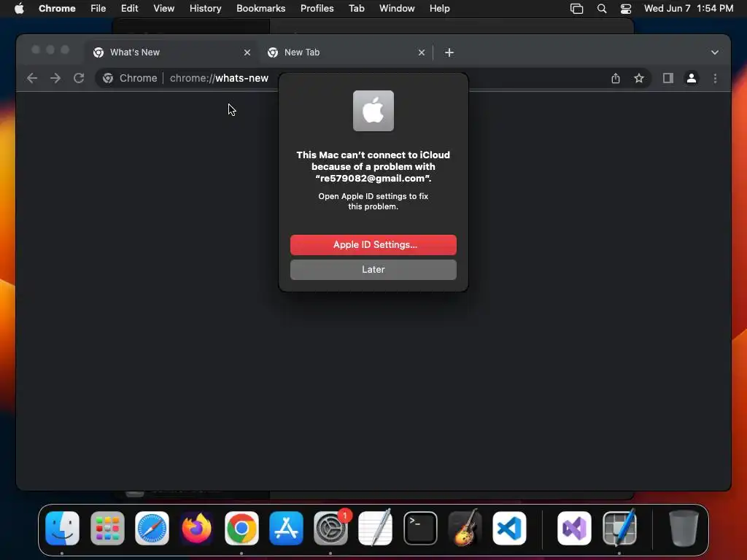747x560 pixels.
Task: Open the three-dot Chrome menu
Action: [x=715, y=78]
